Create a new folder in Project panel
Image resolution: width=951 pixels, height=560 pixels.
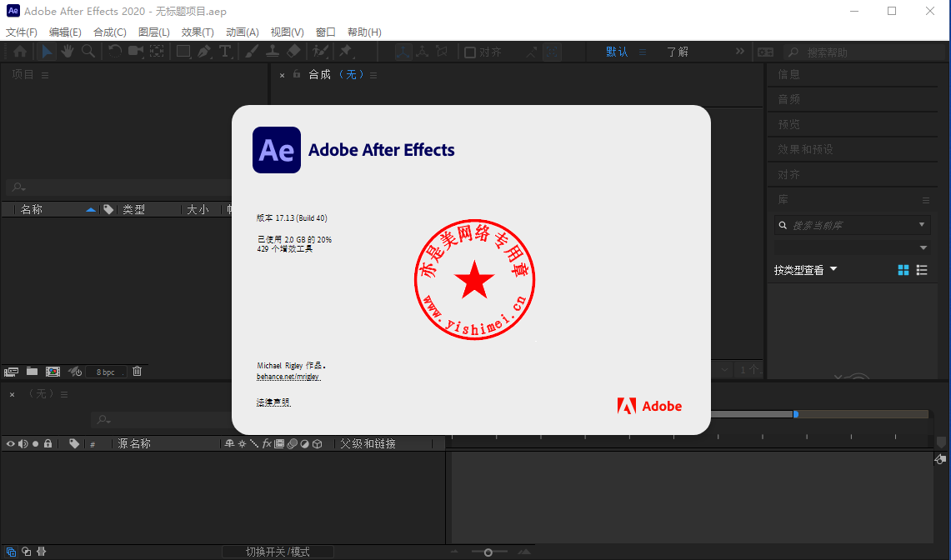pyautogui.click(x=33, y=372)
